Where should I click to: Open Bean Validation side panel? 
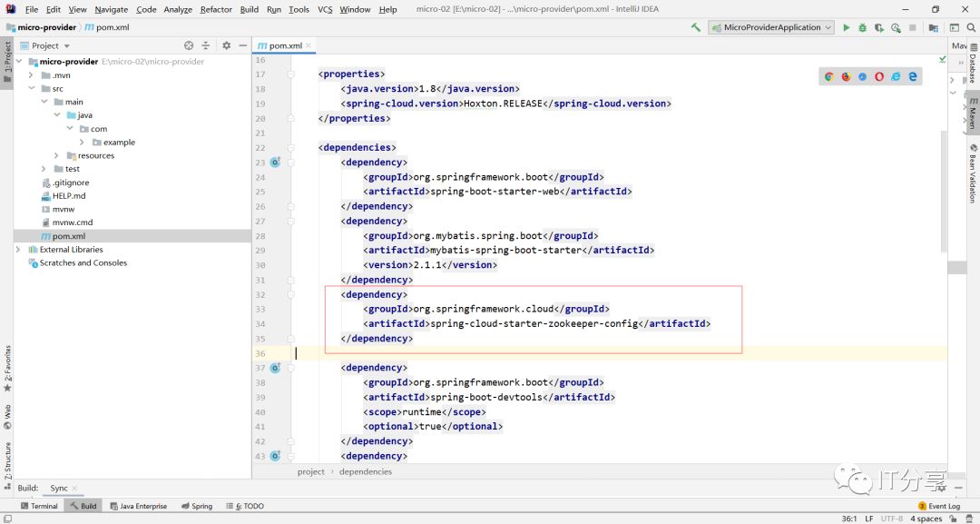tap(973, 173)
